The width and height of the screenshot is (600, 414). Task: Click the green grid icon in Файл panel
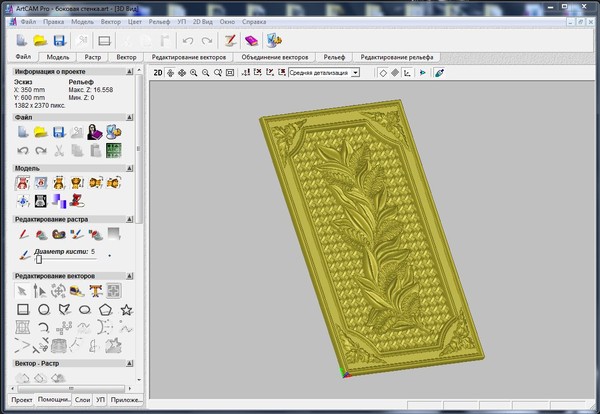click(114, 150)
